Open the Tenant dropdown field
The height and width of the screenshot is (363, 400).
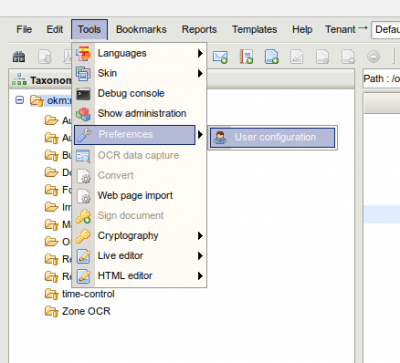(386, 30)
